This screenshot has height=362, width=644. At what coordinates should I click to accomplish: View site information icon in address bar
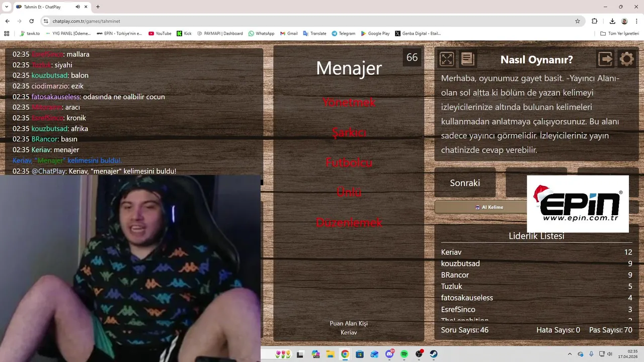point(46,21)
